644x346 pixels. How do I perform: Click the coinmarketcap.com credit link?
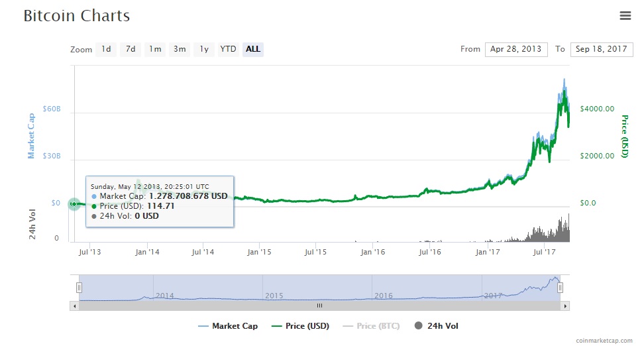tap(604, 340)
